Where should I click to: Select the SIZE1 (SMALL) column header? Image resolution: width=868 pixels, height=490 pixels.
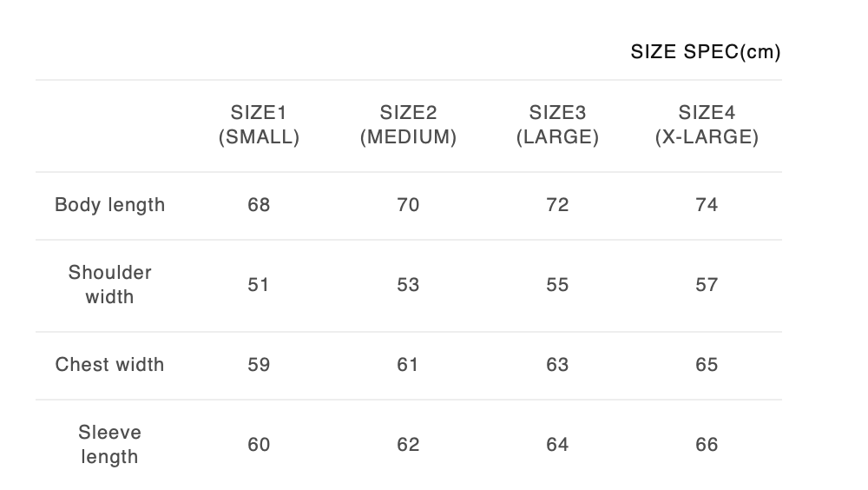coord(259,125)
